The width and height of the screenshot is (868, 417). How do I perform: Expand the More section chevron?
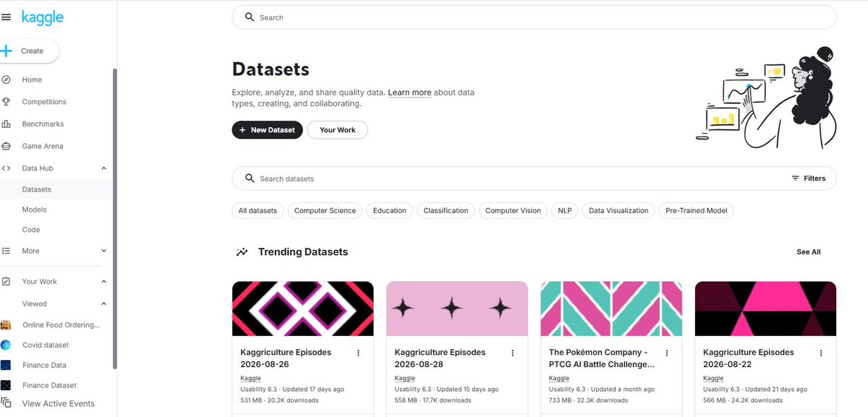click(103, 251)
